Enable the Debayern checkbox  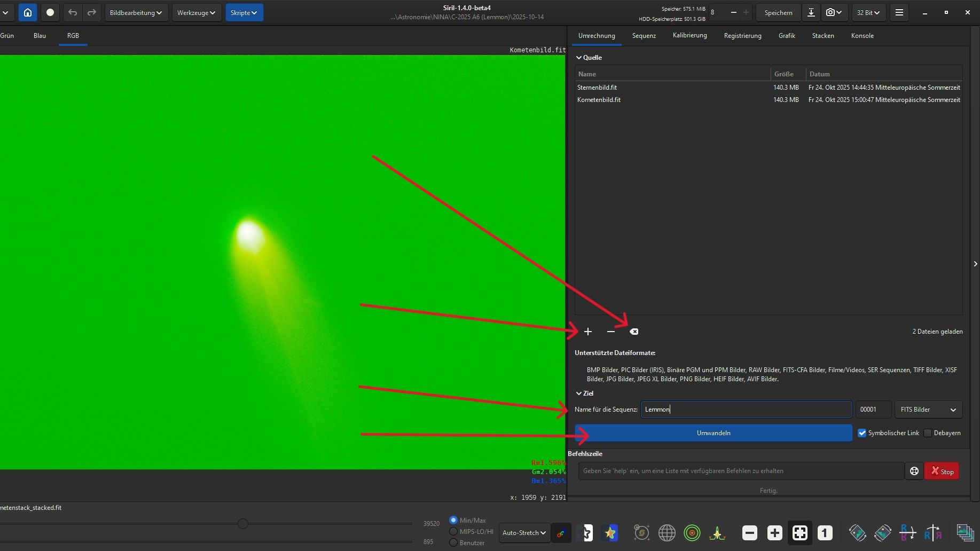(928, 433)
